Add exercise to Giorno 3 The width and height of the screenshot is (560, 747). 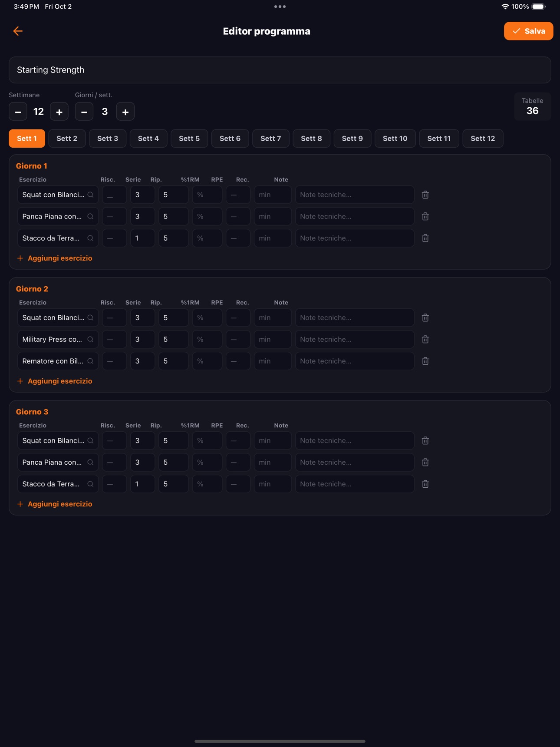point(55,504)
